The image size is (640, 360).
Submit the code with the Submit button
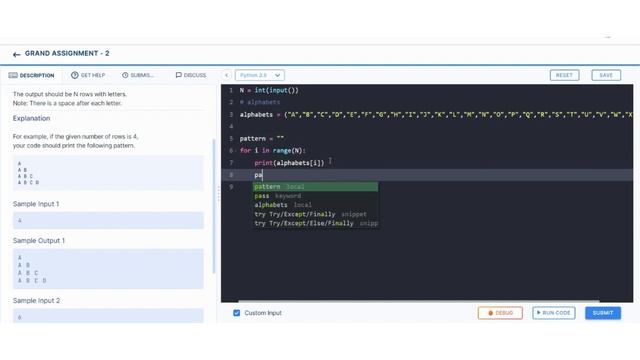(x=603, y=313)
